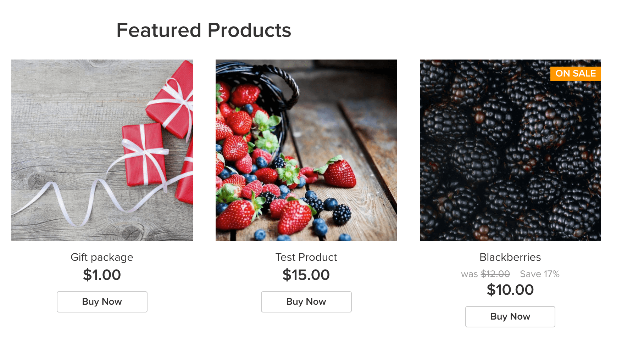Click the $15.00 price
Viewport: 644px width, 338px height.
pyautogui.click(x=306, y=275)
